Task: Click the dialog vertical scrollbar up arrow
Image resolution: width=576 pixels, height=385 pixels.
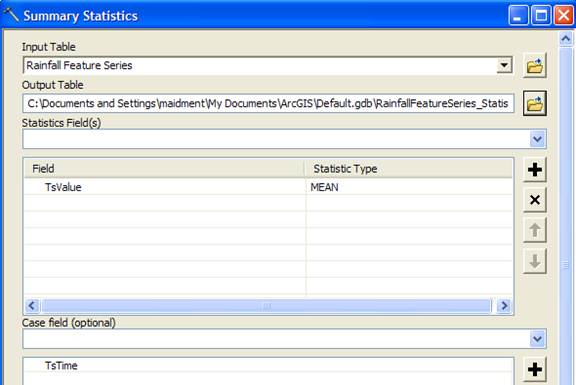Action: pos(566,39)
